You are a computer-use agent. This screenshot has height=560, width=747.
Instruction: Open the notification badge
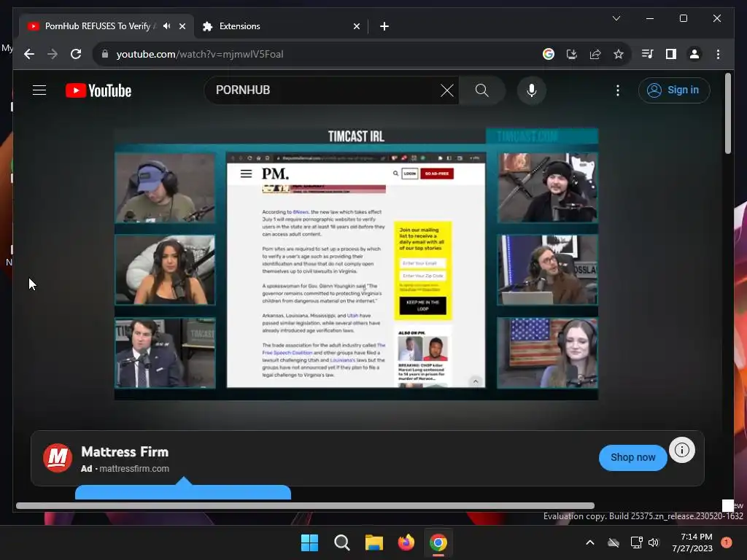point(727,542)
